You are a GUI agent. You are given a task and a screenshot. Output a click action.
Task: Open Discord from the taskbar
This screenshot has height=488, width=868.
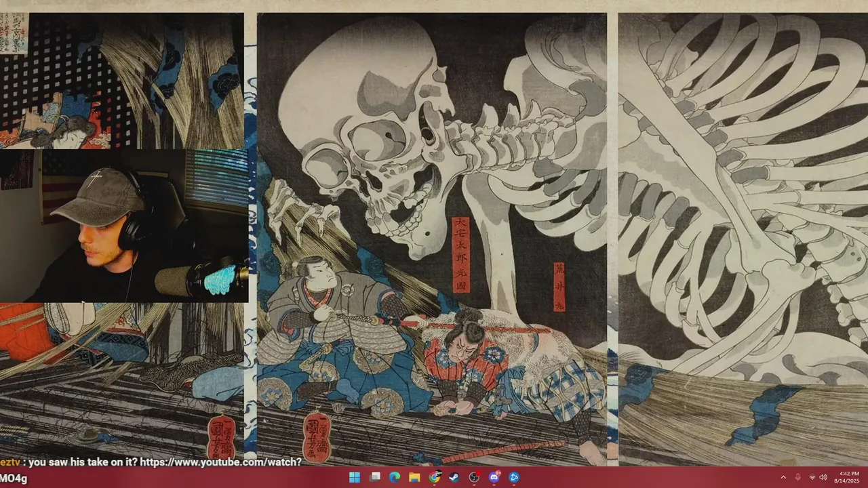494,477
